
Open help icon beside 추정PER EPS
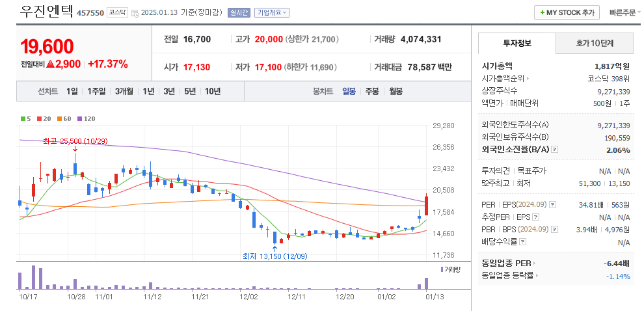(535, 217)
